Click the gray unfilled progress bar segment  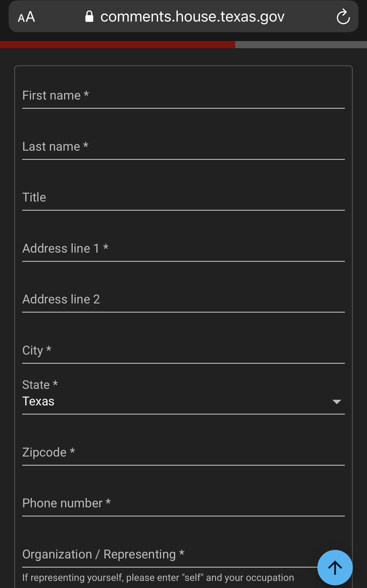tap(301, 45)
